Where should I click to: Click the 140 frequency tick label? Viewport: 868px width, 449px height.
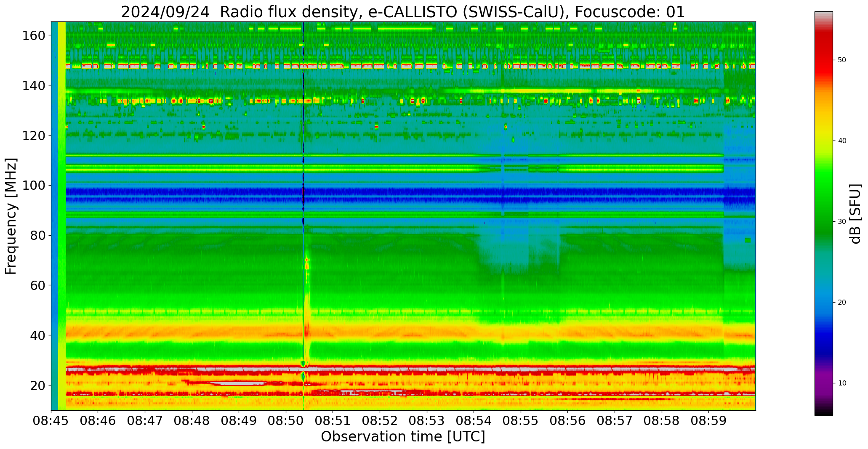coord(34,85)
